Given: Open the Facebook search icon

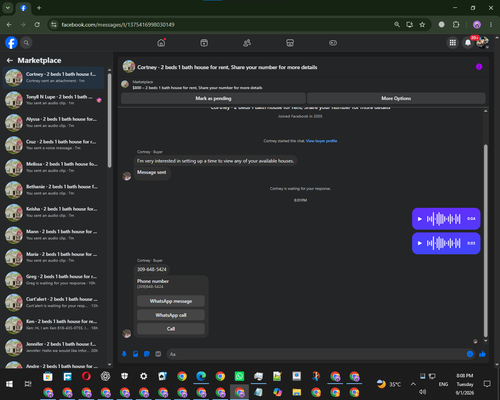Looking at the screenshot, I should pos(26,43).
